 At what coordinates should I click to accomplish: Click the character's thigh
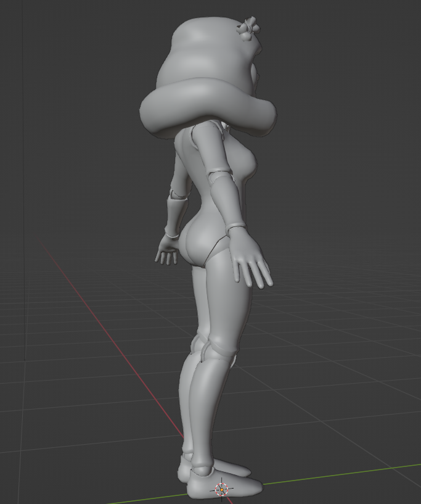tap(219, 302)
